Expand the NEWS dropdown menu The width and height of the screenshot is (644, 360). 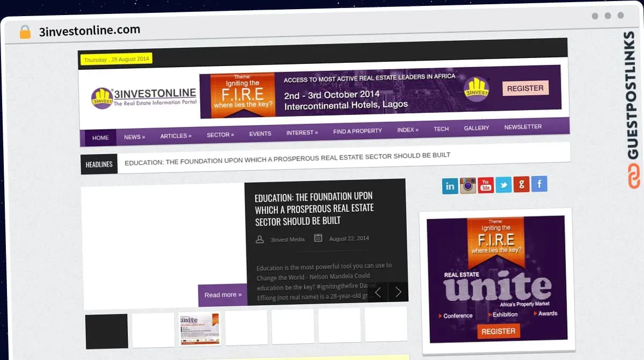(134, 137)
